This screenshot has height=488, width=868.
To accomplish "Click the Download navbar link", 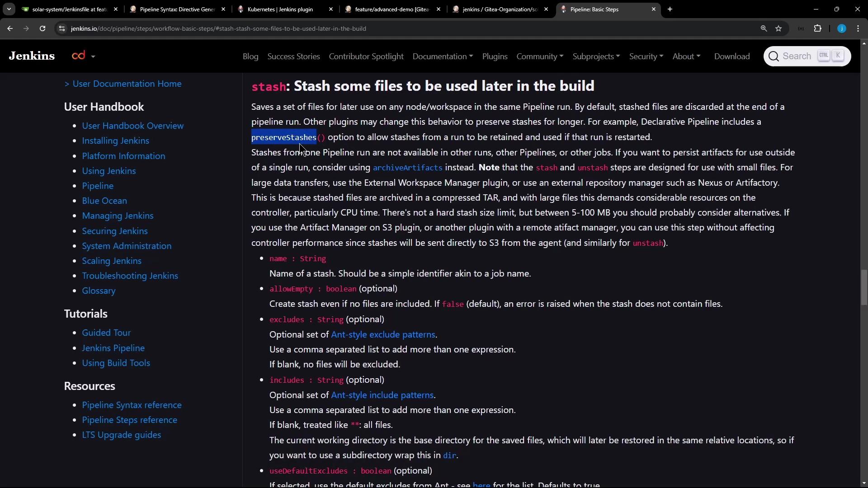I will click(732, 56).
